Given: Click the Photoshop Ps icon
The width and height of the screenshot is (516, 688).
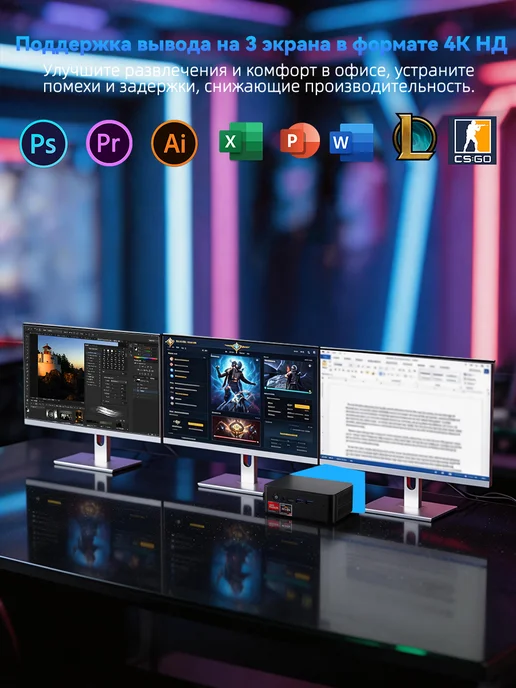Looking at the screenshot, I should (43, 143).
